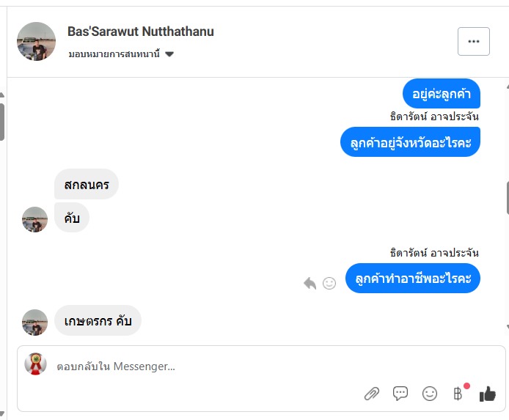Click Bas'Sarawut Nutthathanu's header profile picture

click(37, 41)
